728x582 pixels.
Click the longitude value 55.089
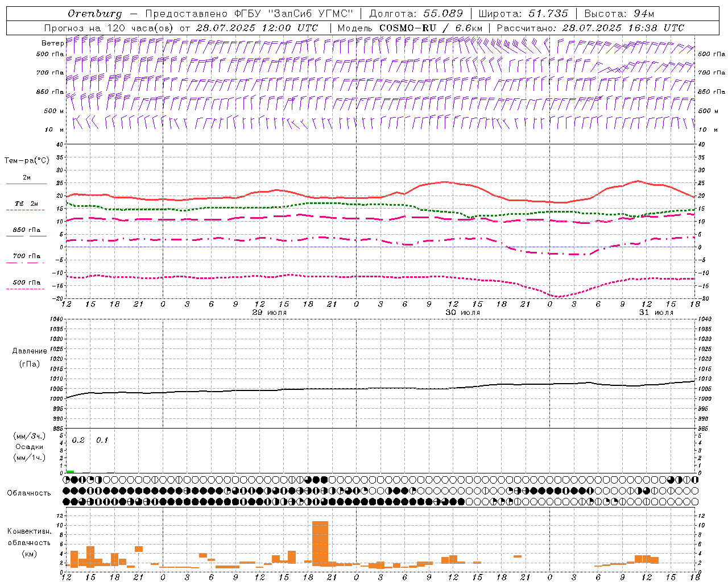point(443,14)
